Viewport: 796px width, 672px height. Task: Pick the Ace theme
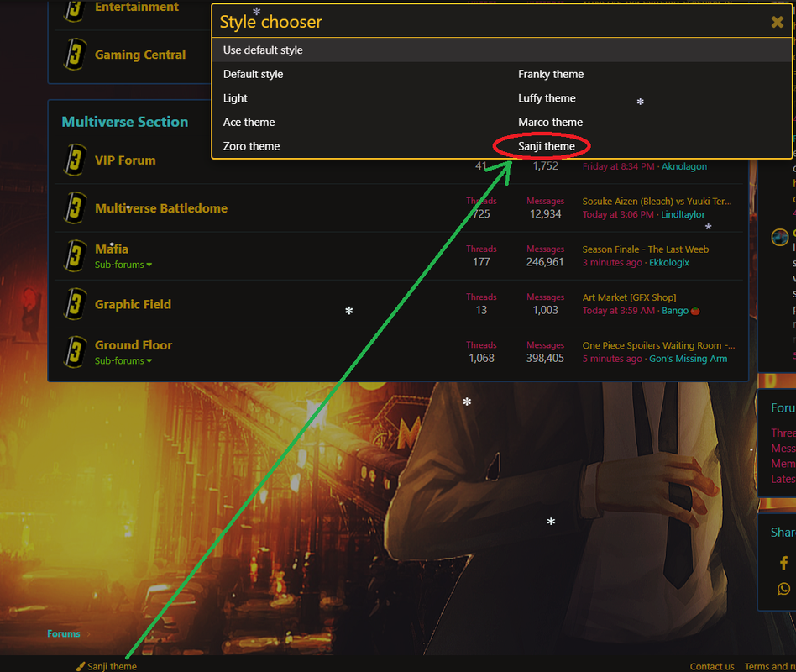tap(249, 122)
